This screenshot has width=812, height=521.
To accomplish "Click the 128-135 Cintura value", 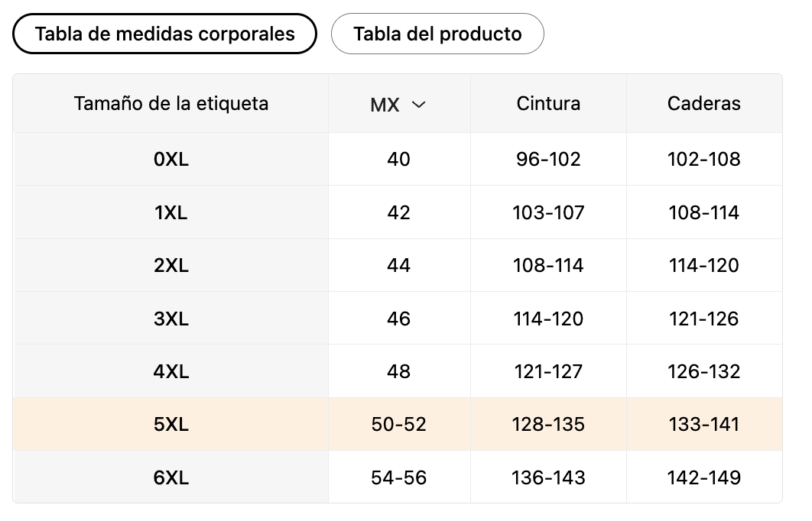I will click(548, 424).
